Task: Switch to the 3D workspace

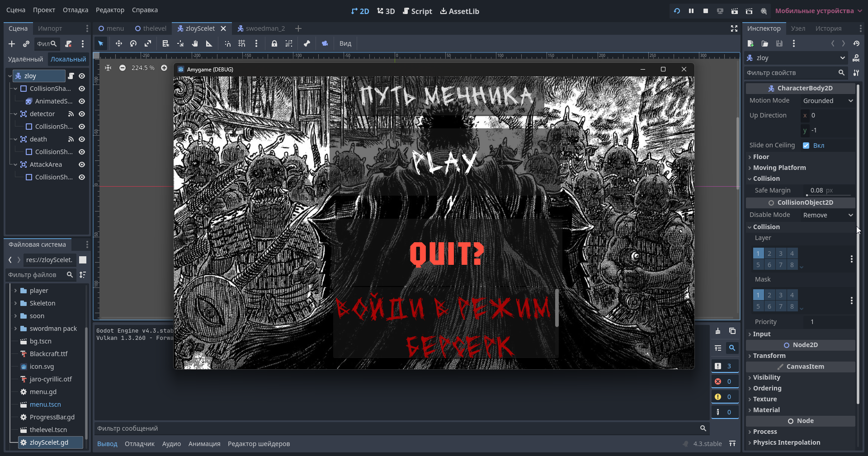Action: coord(386,11)
